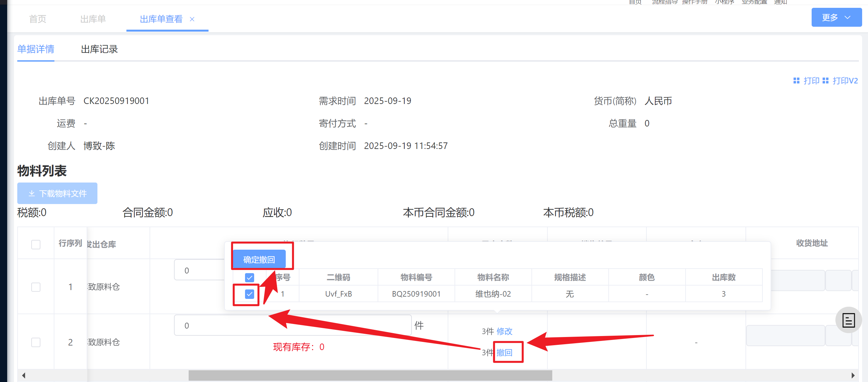
Task: Close the 出库单查看 tab
Action: pyautogui.click(x=192, y=19)
